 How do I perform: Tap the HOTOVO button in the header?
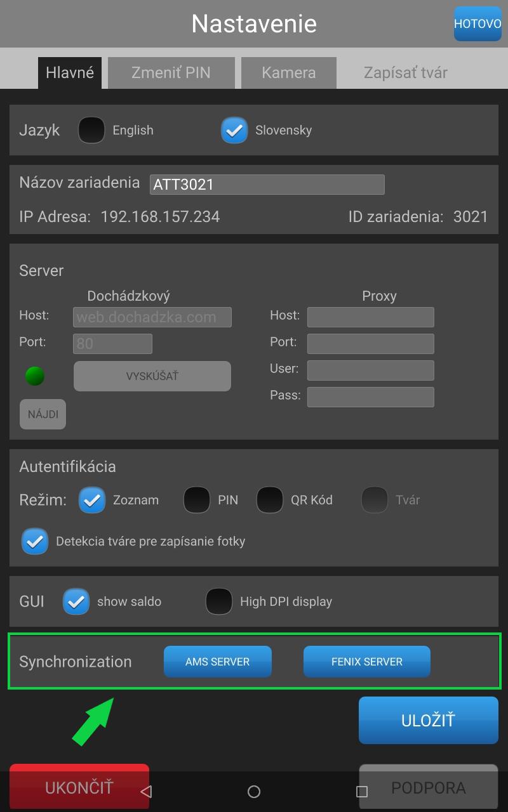[x=478, y=24]
